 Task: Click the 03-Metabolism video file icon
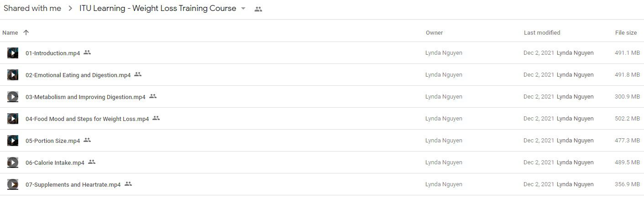tap(13, 97)
